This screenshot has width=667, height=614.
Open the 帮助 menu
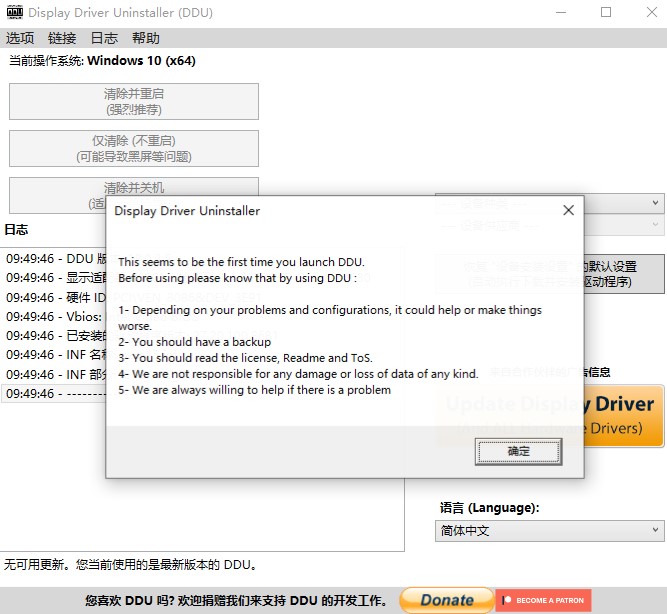(145, 38)
